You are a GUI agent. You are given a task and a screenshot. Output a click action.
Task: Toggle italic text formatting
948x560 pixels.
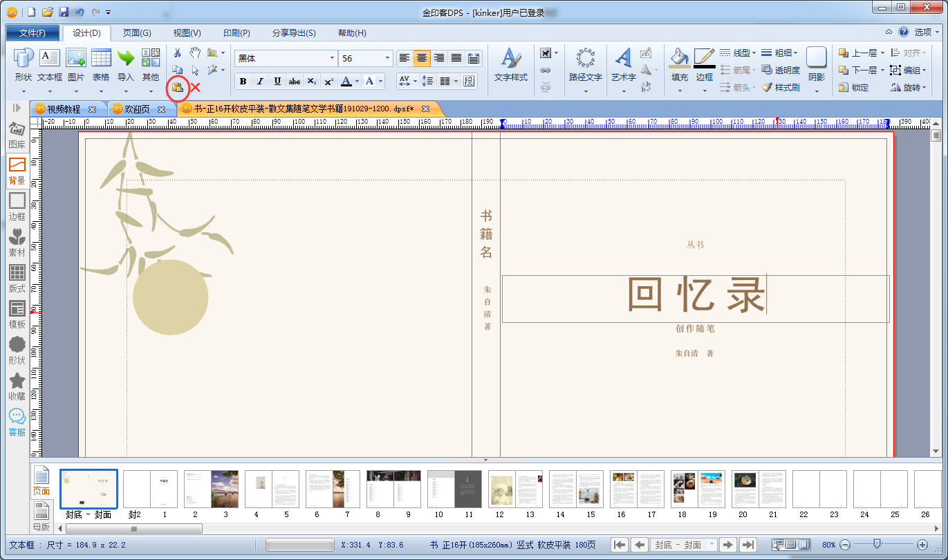[260, 81]
